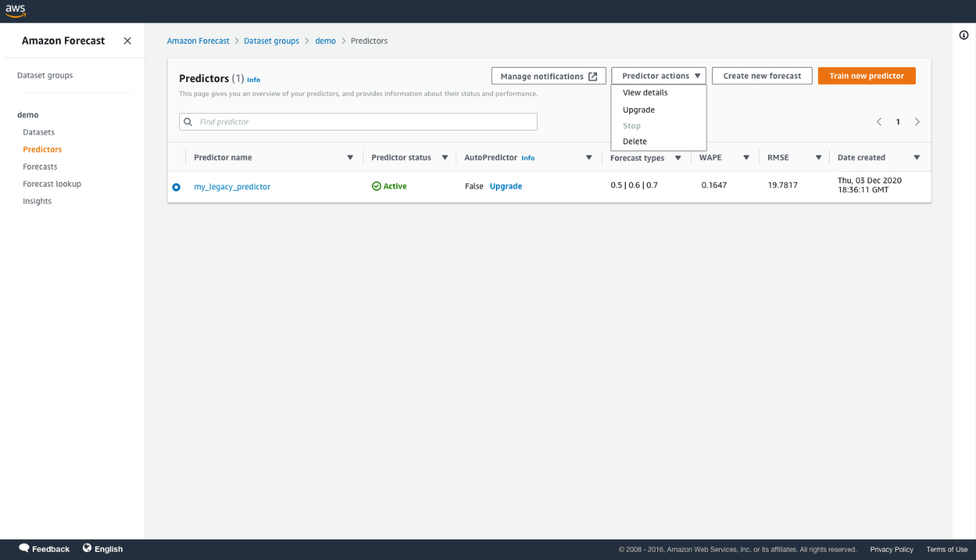Click Amazon Forecast in the breadcrumb

[x=198, y=41]
